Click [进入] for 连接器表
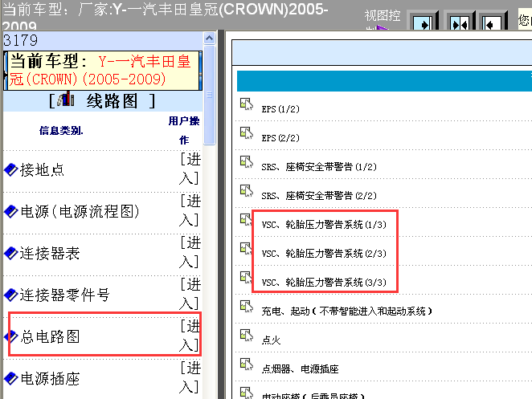Image resolution: width=532 pixels, height=399 pixels. 190,252
